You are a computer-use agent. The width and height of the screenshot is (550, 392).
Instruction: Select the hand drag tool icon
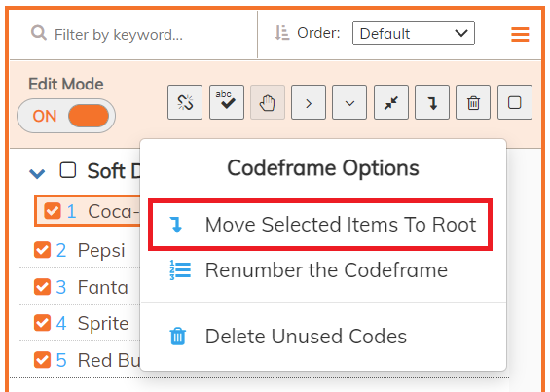pos(268,102)
